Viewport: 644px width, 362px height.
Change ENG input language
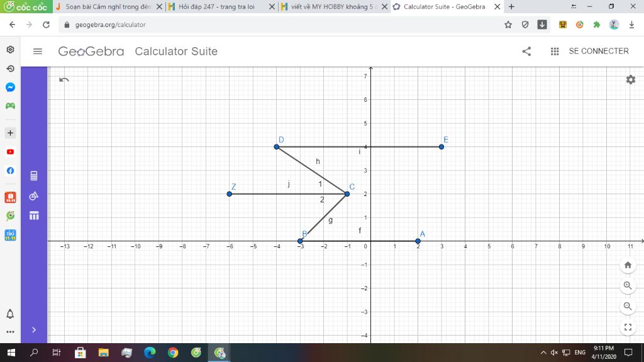pyautogui.click(x=580, y=353)
